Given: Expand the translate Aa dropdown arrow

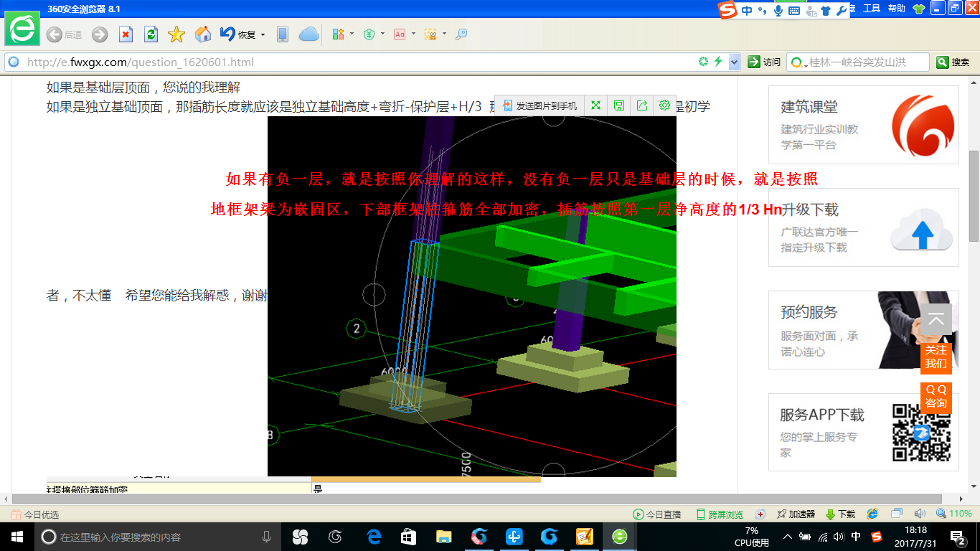Looking at the screenshot, I should tap(413, 34).
